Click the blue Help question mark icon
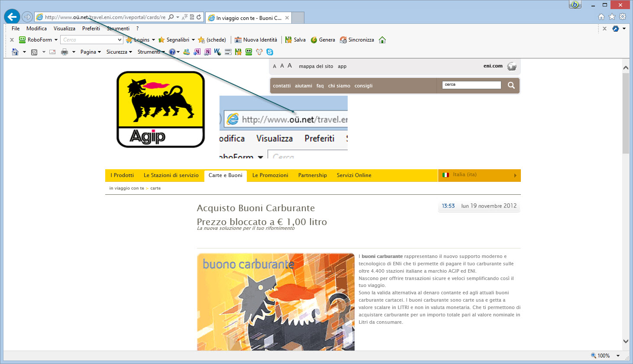The height and width of the screenshot is (364, 633). pos(172,52)
